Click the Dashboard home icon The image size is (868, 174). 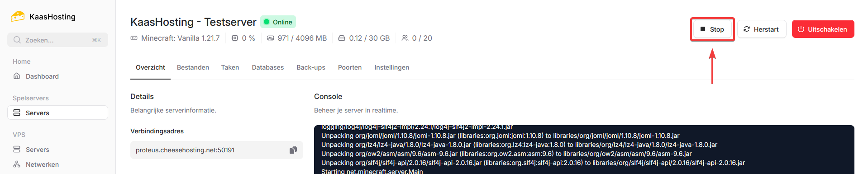17,76
